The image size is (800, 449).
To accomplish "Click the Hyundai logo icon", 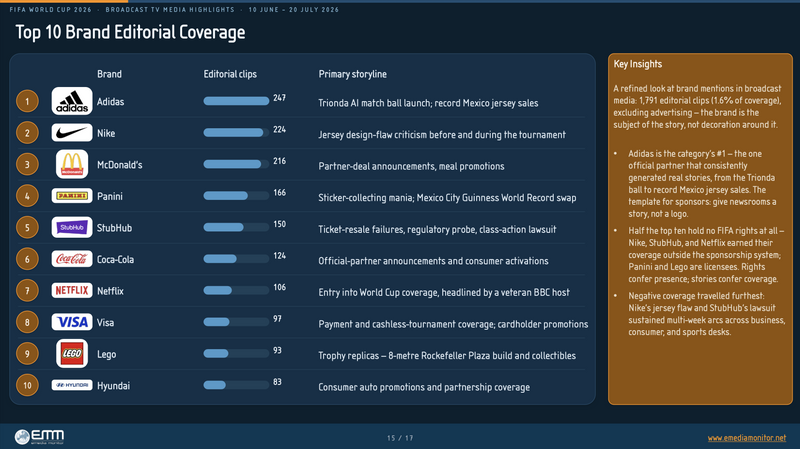I will (72, 385).
